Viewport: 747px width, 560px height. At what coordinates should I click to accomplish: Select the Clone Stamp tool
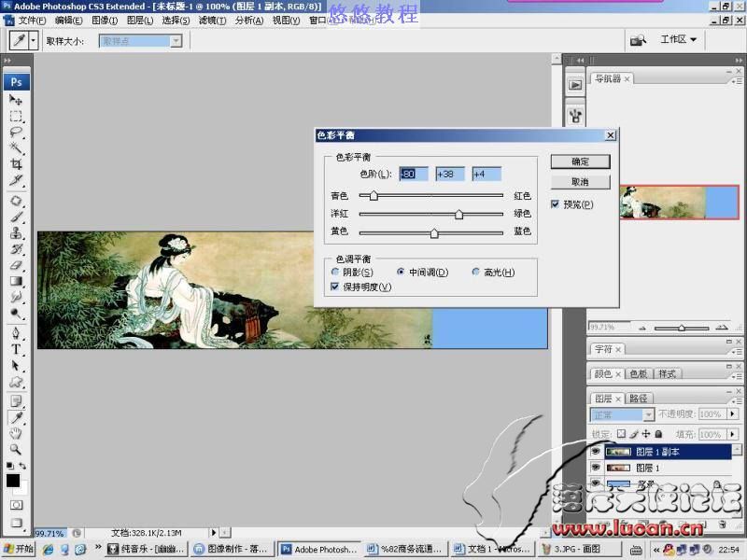(x=16, y=232)
